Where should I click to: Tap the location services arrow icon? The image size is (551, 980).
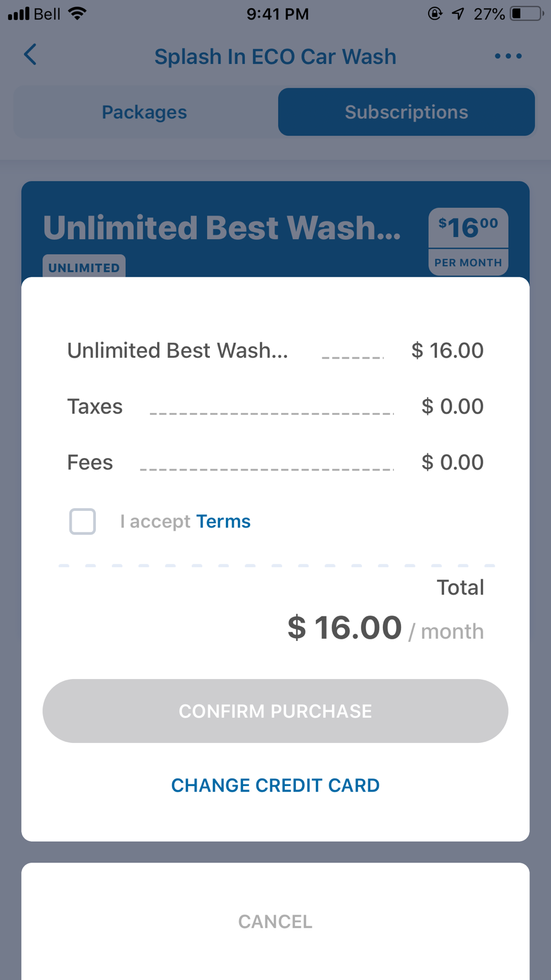458,14
